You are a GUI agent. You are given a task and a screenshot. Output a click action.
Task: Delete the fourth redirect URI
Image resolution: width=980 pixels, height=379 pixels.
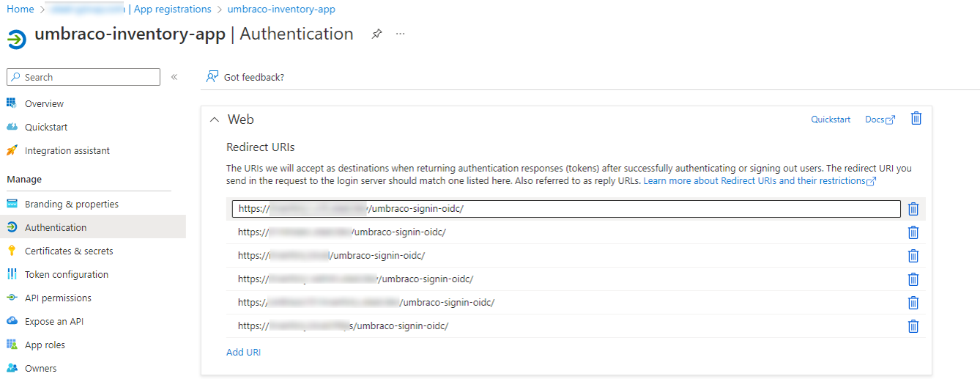[913, 279]
